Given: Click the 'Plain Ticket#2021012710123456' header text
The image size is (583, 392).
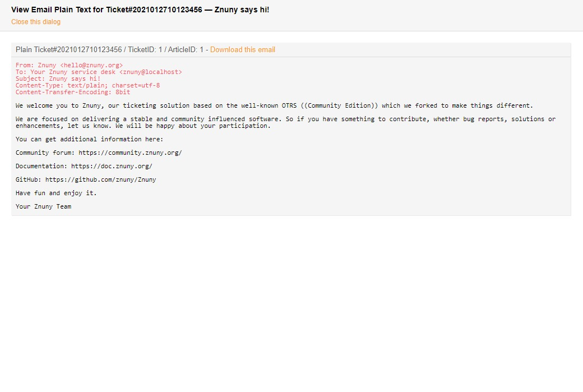Looking at the screenshot, I should (x=68, y=50).
